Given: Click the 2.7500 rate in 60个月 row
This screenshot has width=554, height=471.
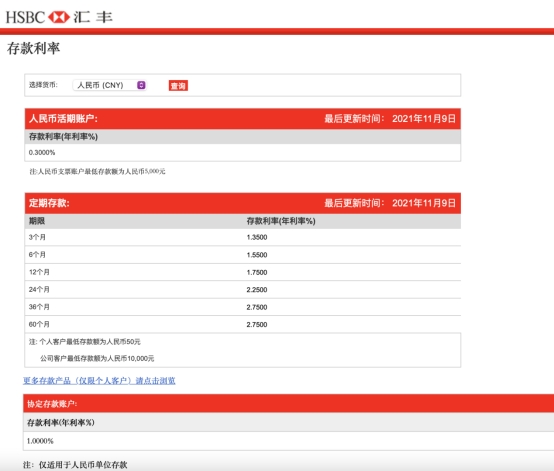Looking at the screenshot, I should tap(257, 325).
